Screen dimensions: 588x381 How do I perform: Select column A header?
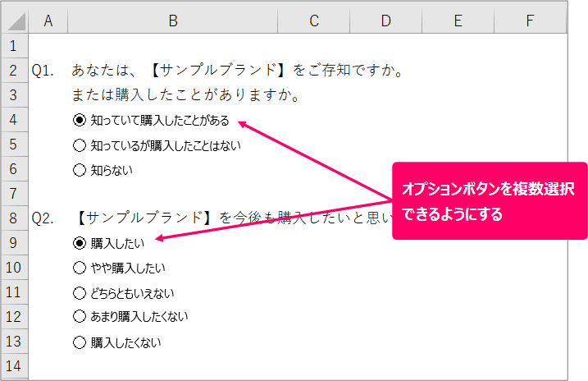click(48, 21)
